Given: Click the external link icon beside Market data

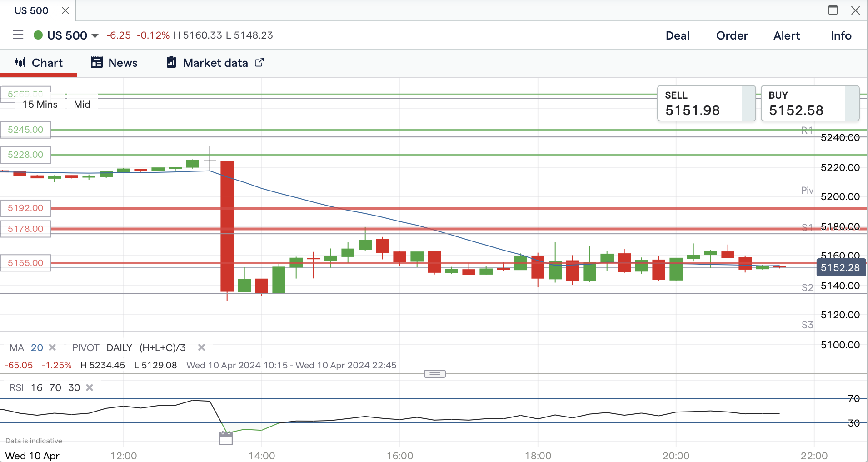Looking at the screenshot, I should pos(259,62).
